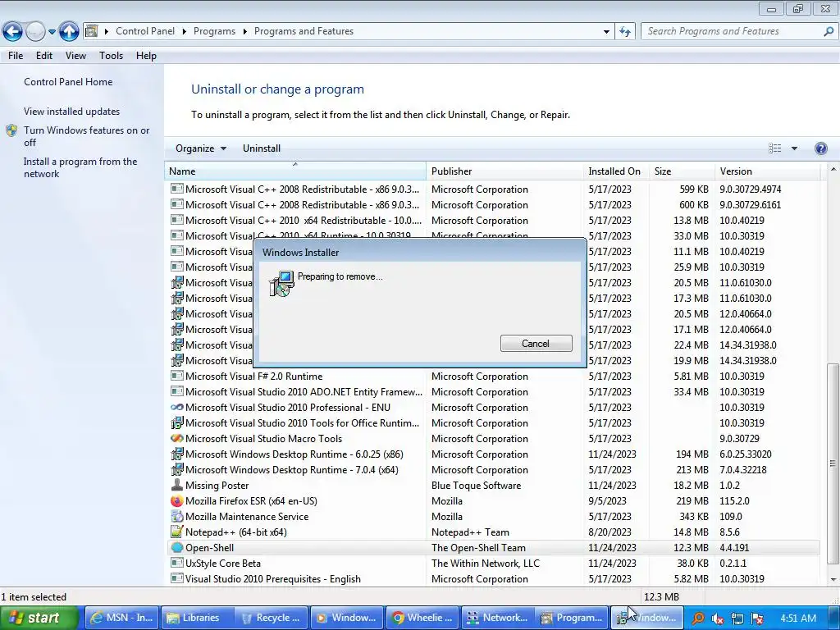Select Visual Studio 2010 Professional - ENU icon

coord(177,407)
